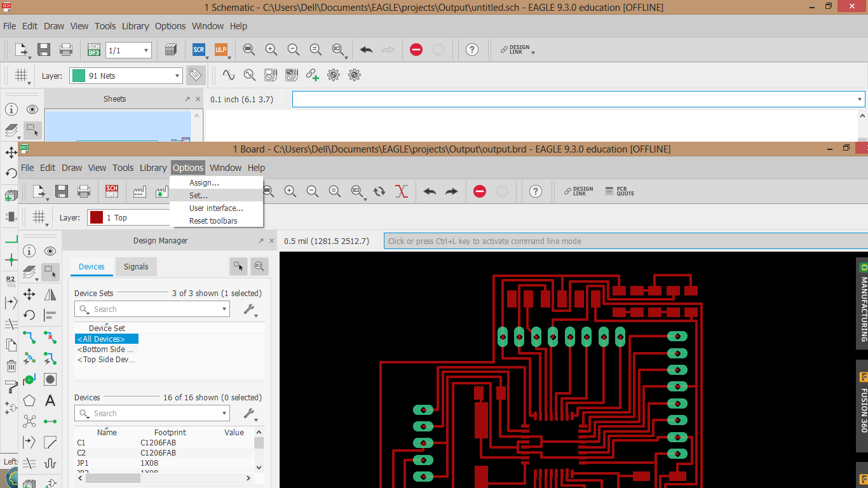Viewport: 868px width, 488px height.
Task: Select the Meander tool in board palette
Action: point(50,463)
